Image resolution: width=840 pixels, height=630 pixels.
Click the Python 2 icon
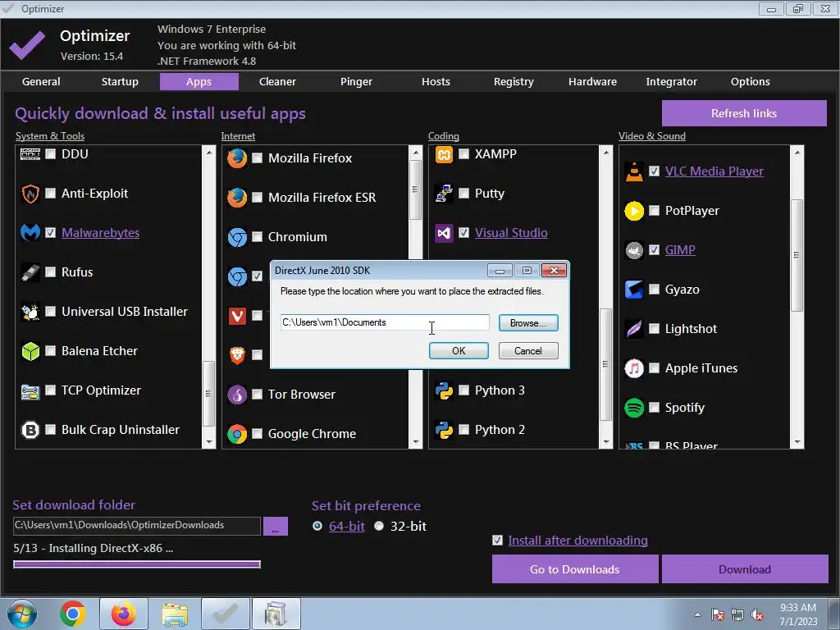tap(444, 430)
